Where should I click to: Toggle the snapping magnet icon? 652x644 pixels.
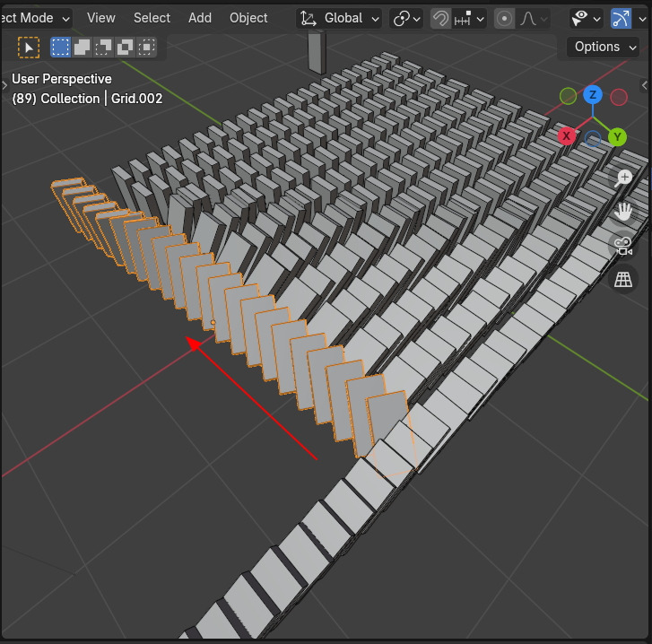coord(440,19)
